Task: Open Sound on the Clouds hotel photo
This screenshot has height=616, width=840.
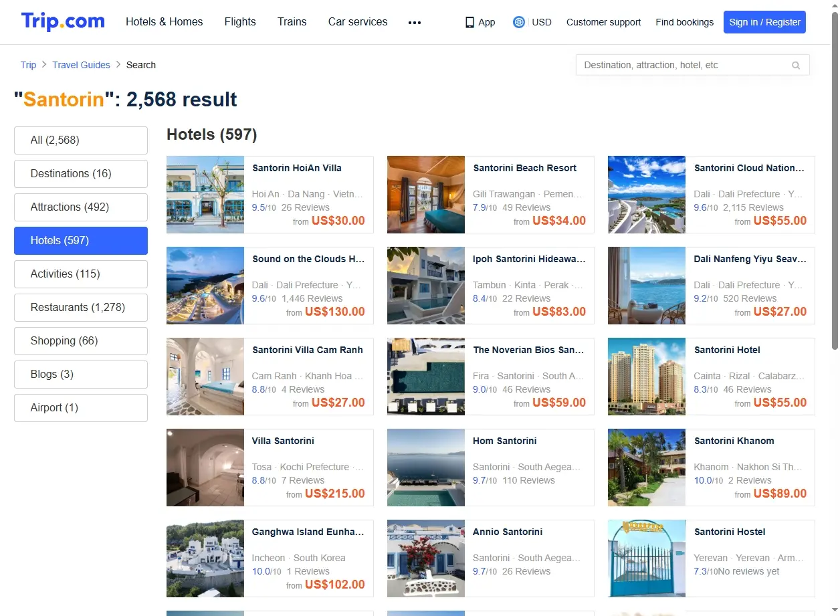Action: click(205, 286)
